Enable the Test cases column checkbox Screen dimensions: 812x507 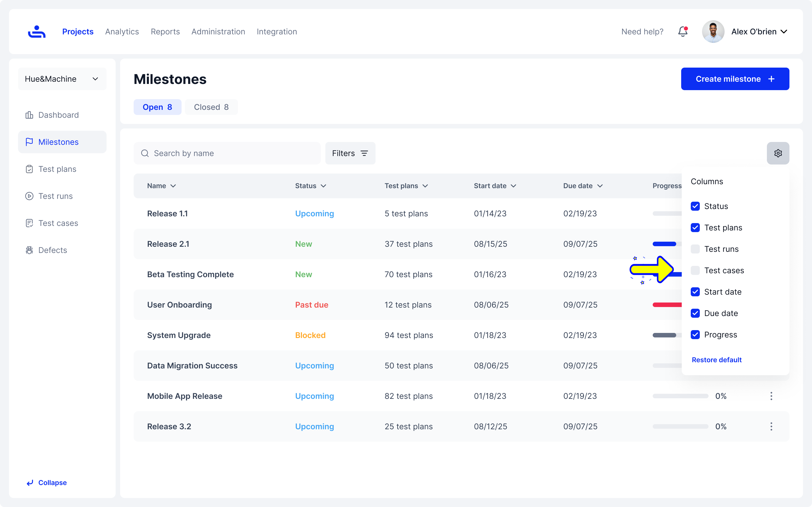pyautogui.click(x=695, y=271)
